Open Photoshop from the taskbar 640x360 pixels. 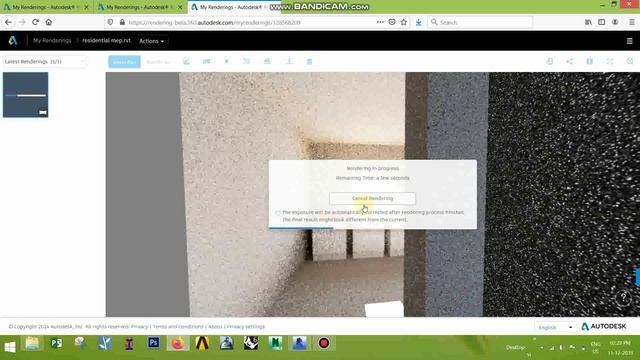[153, 343]
